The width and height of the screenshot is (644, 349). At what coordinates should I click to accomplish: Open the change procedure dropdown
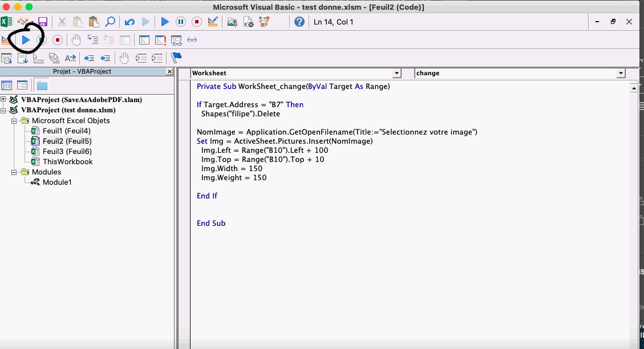coord(621,74)
